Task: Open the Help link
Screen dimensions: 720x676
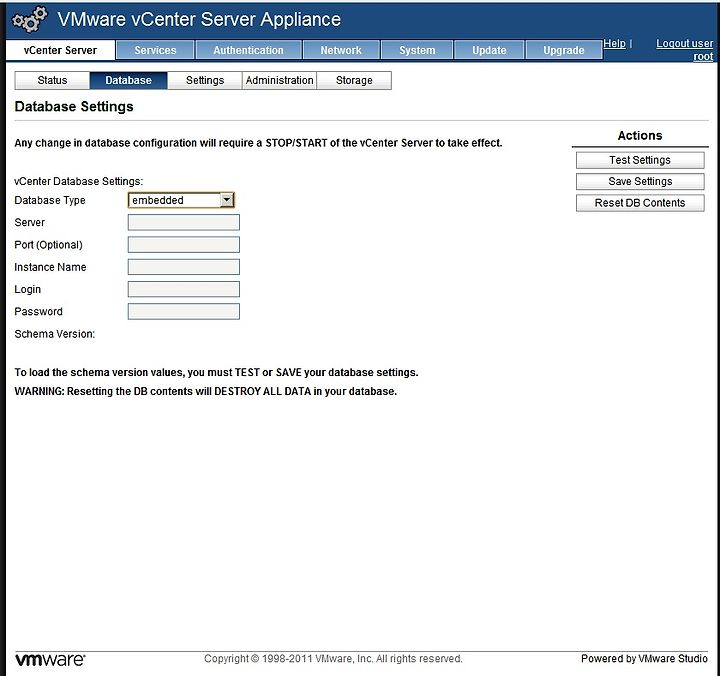Action: click(x=614, y=44)
